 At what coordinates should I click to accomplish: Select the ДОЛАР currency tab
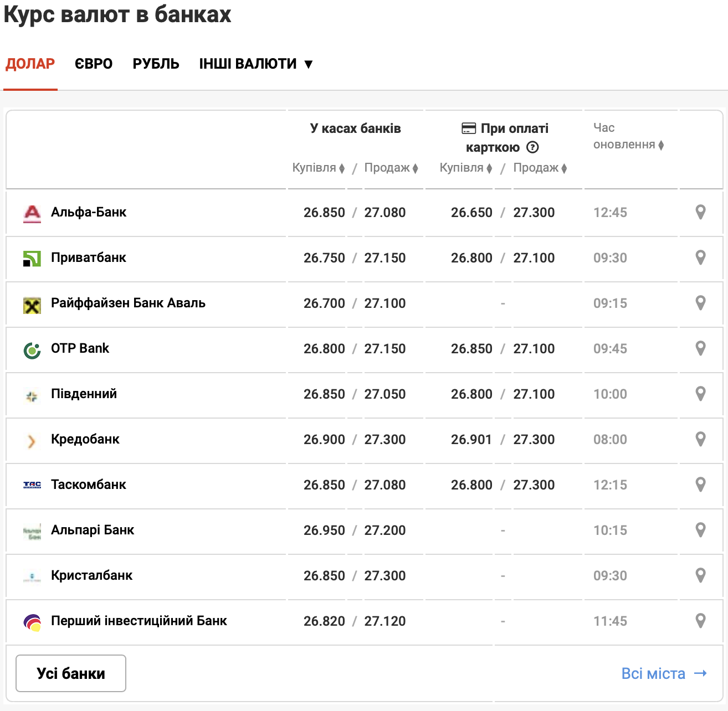pos(30,64)
